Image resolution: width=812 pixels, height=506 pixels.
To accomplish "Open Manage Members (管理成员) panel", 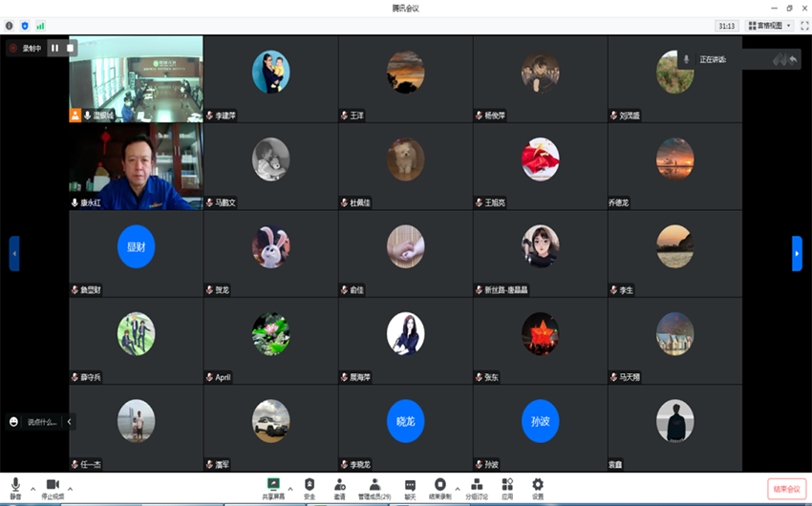I will pyautogui.click(x=374, y=487).
